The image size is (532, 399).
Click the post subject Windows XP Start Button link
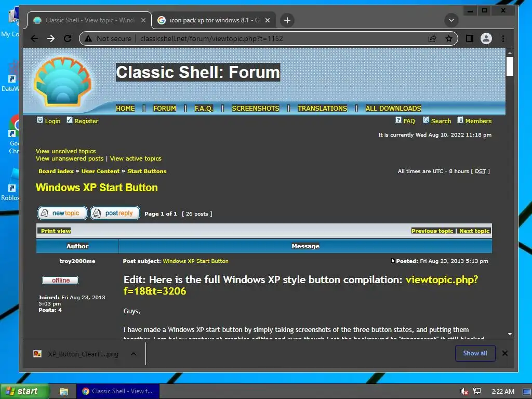coord(195,261)
